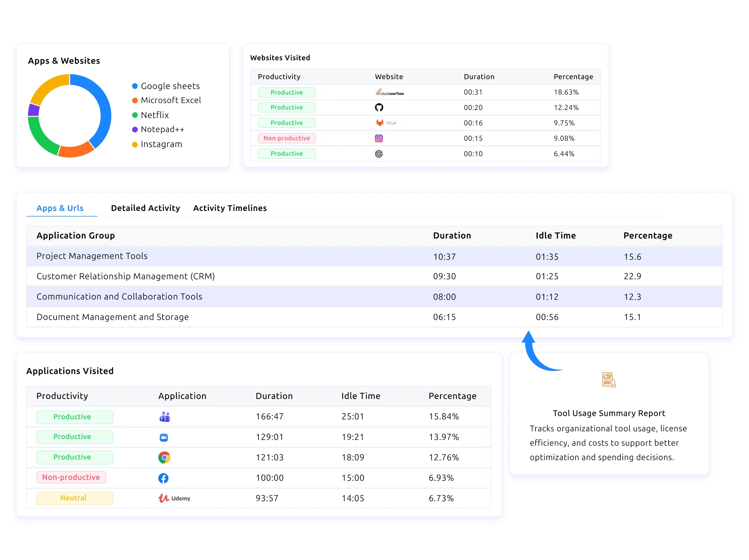Click the Udemy application logo

pos(174,498)
